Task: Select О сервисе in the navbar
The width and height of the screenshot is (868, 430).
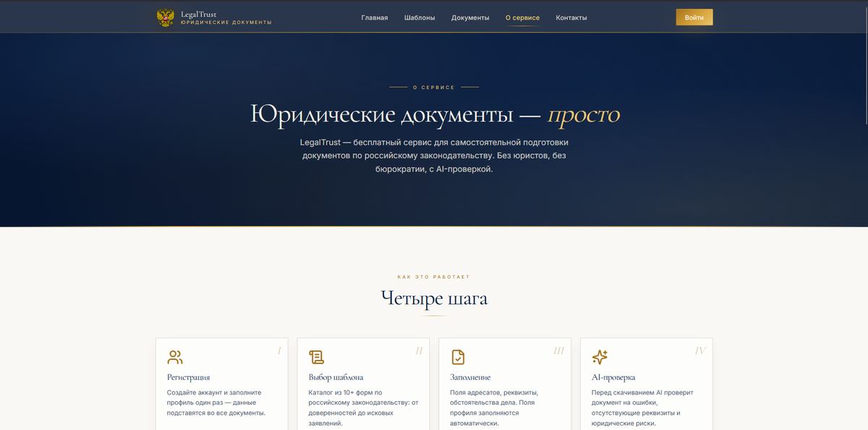Action: point(522,17)
